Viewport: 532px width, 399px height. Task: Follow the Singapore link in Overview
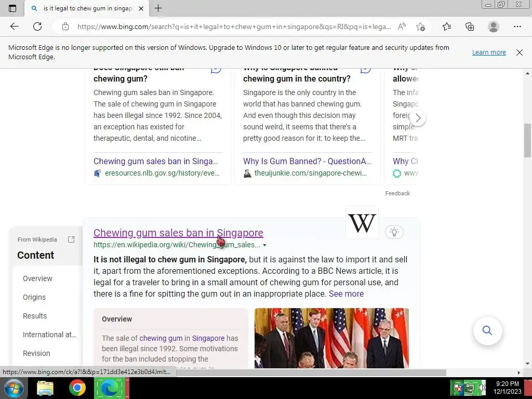[208, 338]
